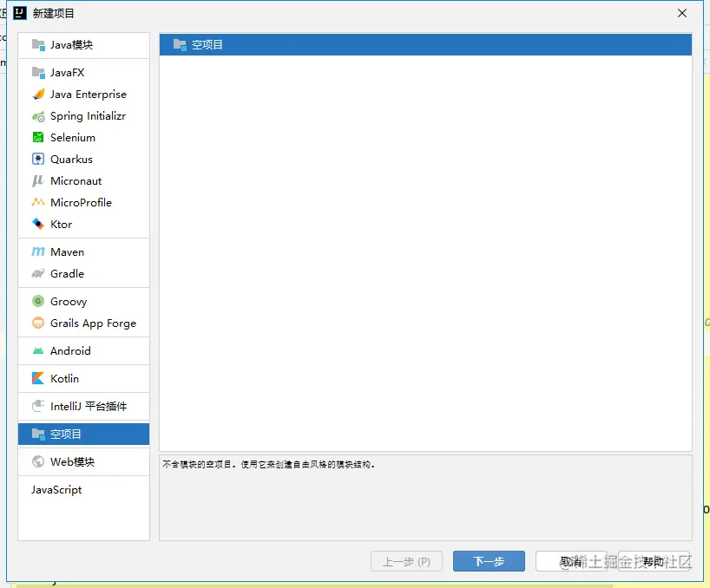Click the green Selenium icon

[x=38, y=138]
